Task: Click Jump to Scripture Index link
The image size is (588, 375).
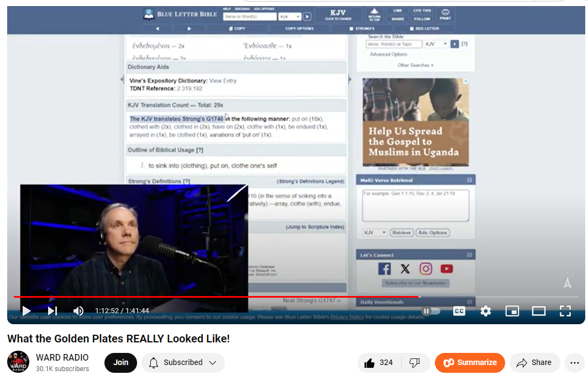Action: click(315, 227)
